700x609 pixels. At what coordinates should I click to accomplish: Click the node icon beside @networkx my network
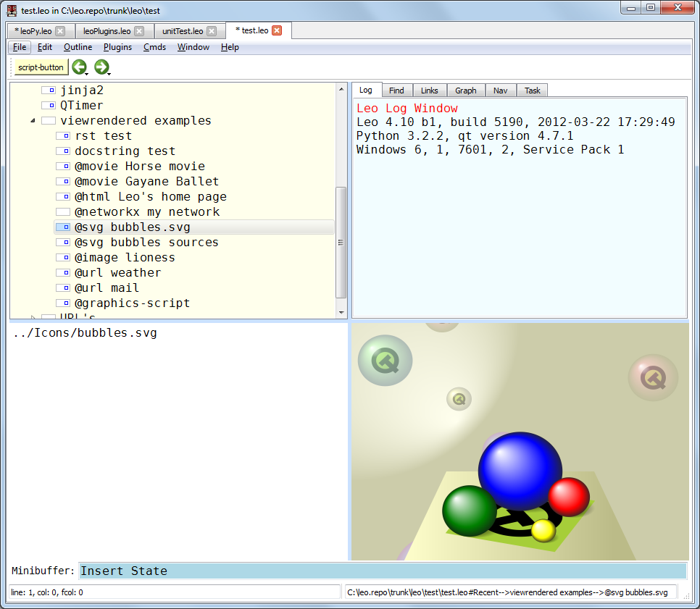63,211
